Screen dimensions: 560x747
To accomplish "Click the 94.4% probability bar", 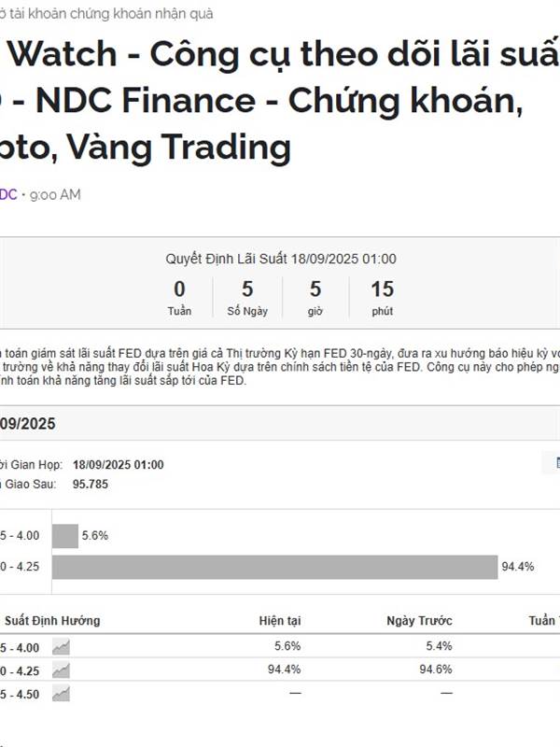I will (x=274, y=567).
